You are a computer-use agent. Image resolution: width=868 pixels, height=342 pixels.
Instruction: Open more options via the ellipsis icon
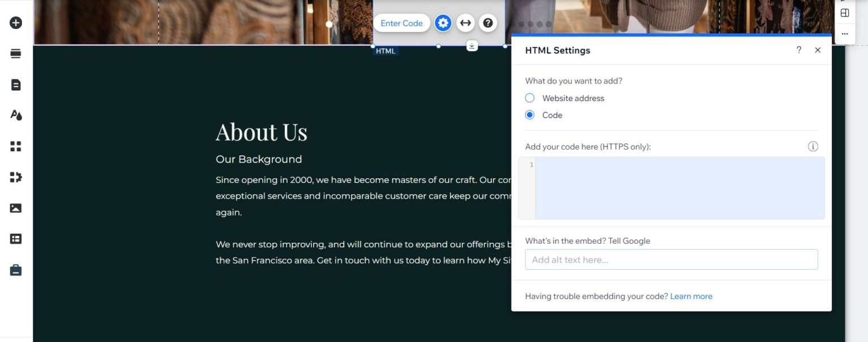(845, 34)
